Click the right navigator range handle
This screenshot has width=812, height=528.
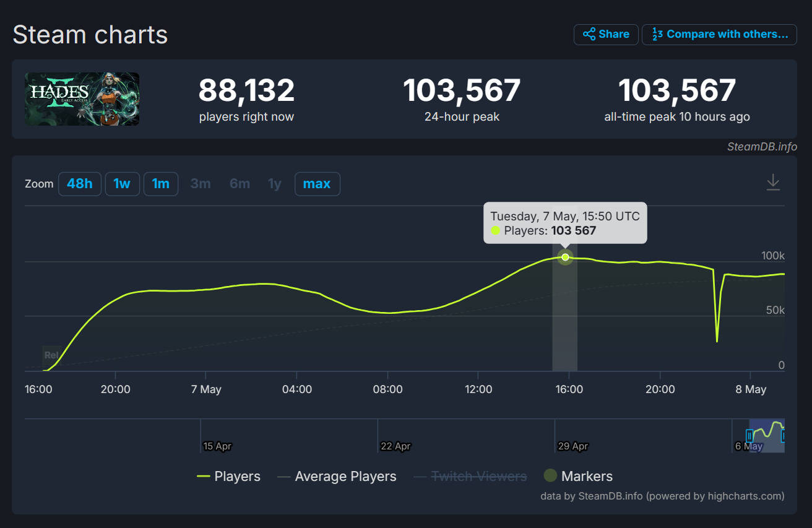pos(784,436)
